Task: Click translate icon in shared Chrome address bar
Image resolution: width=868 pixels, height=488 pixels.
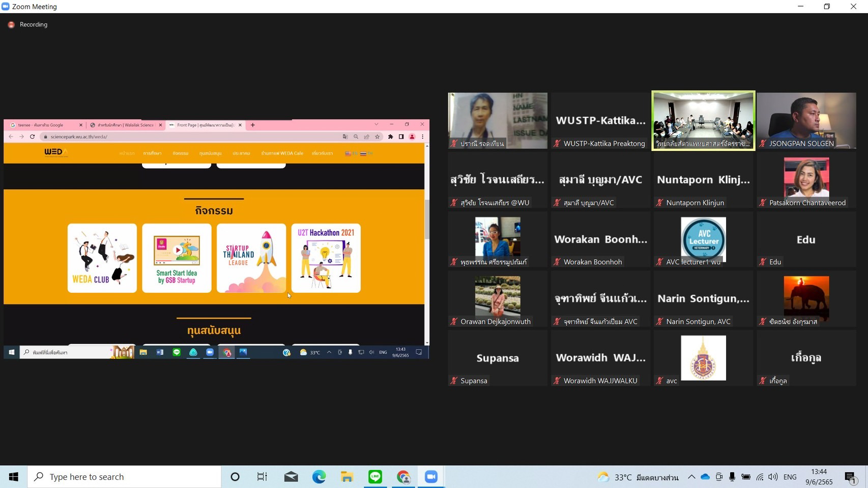Action: [x=345, y=137]
